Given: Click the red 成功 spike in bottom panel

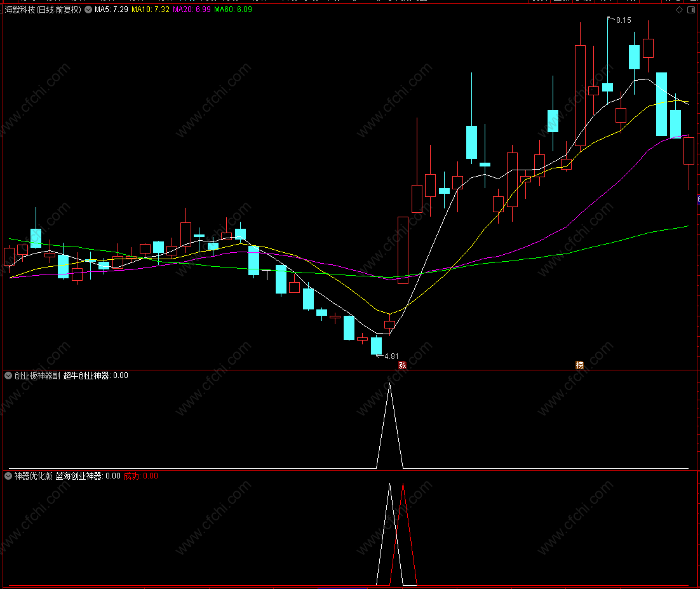Looking at the screenshot, I should (x=403, y=534).
